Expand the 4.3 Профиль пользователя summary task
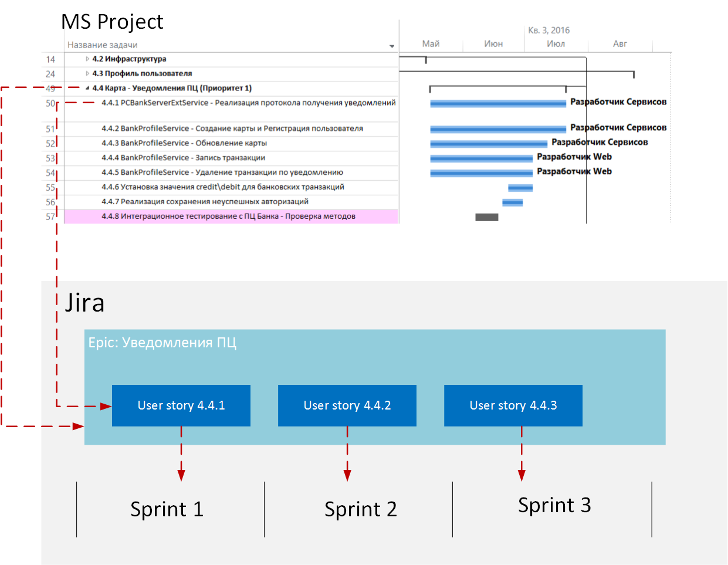This screenshot has height=565, width=728. 87,73
